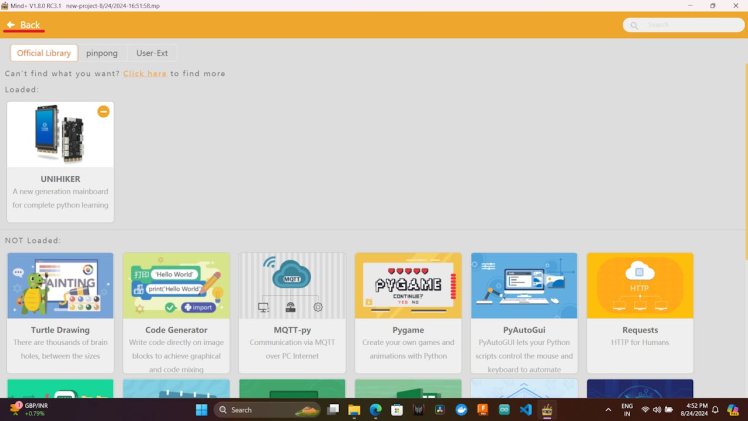This screenshot has width=748, height=421.
Task: Open Visual Studio Code from the taskbar
Action: click(x=526, y=410)
